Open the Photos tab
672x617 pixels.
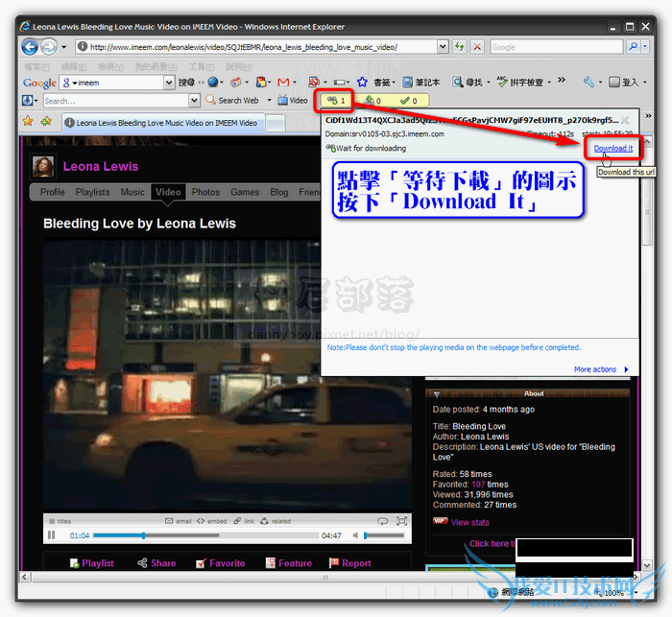point(205,192)
